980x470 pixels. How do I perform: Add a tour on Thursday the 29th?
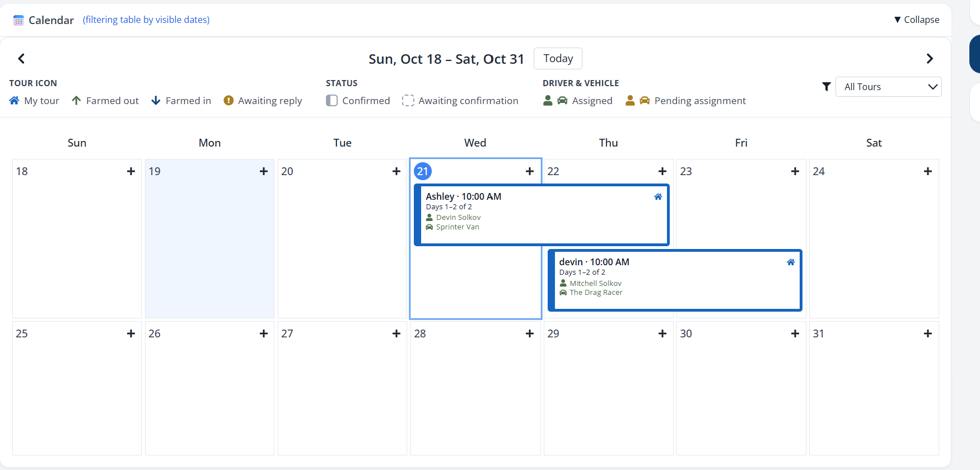pyautogui.click(x=662, y=333)
